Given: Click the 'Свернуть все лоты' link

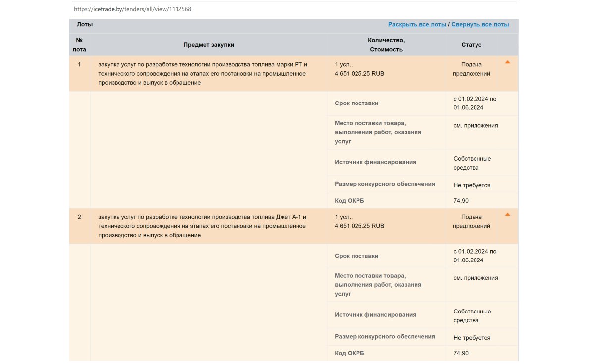Looking at the screenshot, I should coord(480,24).
